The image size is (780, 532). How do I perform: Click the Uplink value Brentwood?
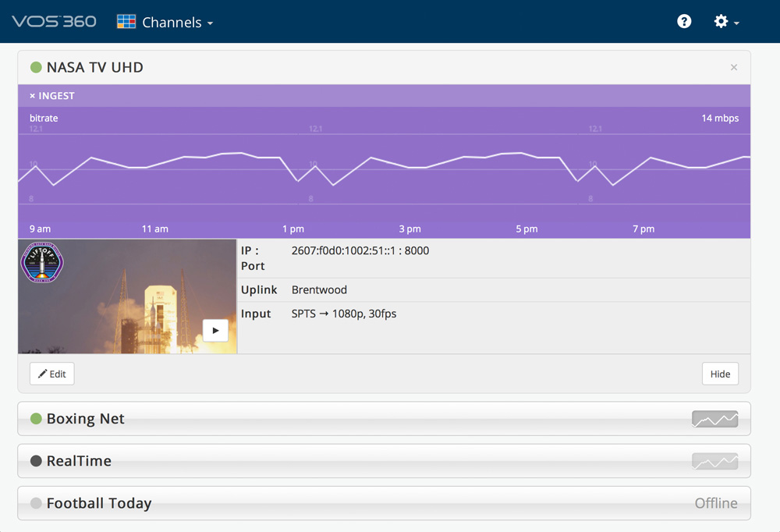pos(319,289)
